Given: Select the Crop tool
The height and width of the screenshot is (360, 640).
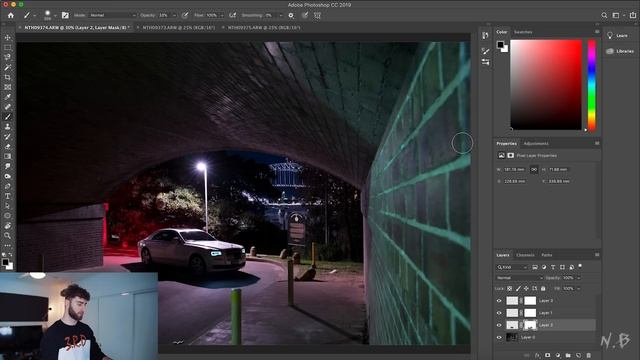Looking at the screenshot, I should tap(7, 77).
